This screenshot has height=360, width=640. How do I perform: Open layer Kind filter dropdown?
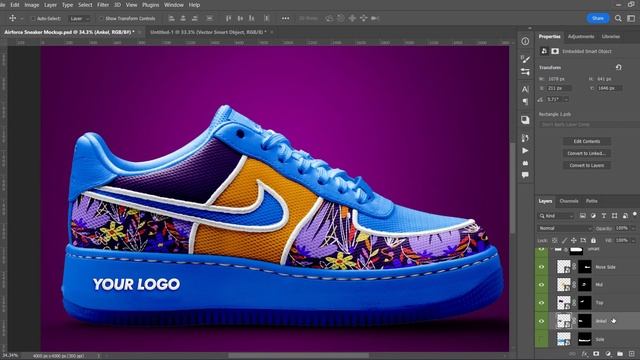click(556, 216)
